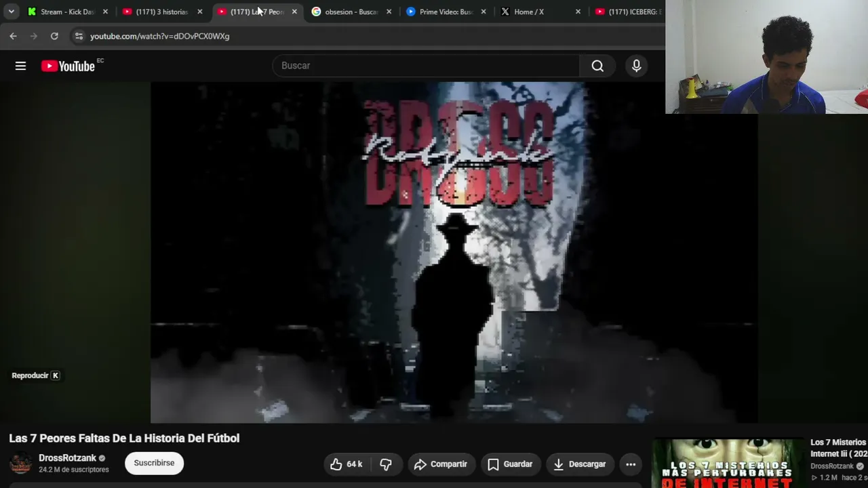
Task: Close the Stream - Kick tab
Action: (105, 12)
